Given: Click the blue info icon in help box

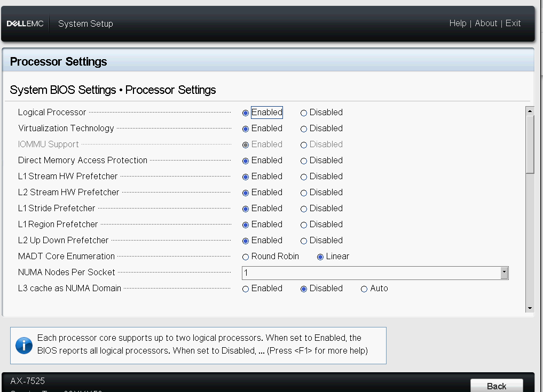Looking at the screenshot, I should coord(24,345).
